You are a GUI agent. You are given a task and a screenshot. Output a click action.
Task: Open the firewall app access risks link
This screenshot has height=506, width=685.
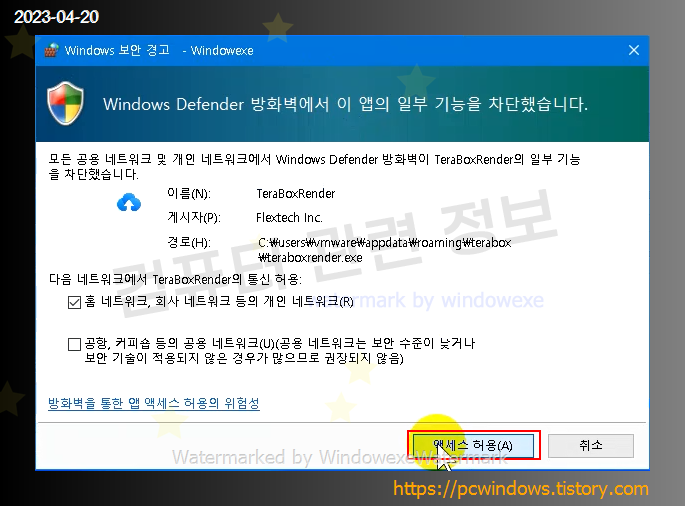click(154, 403)
